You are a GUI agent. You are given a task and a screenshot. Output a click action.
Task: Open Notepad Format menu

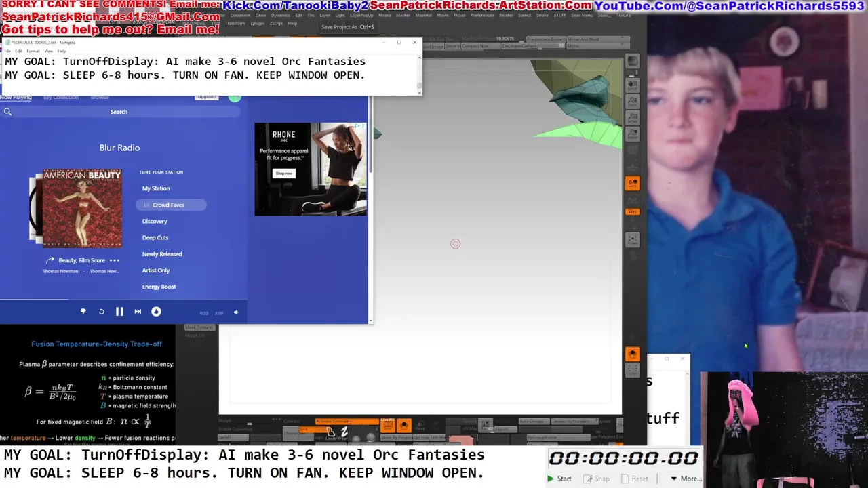33,51
